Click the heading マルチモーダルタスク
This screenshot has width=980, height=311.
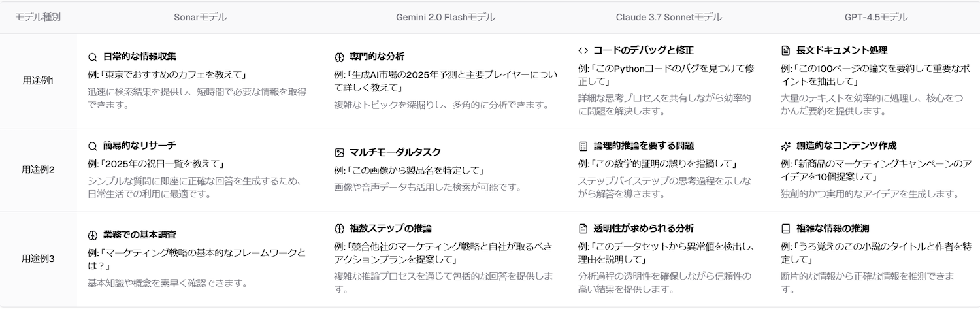tap(395, 153)
